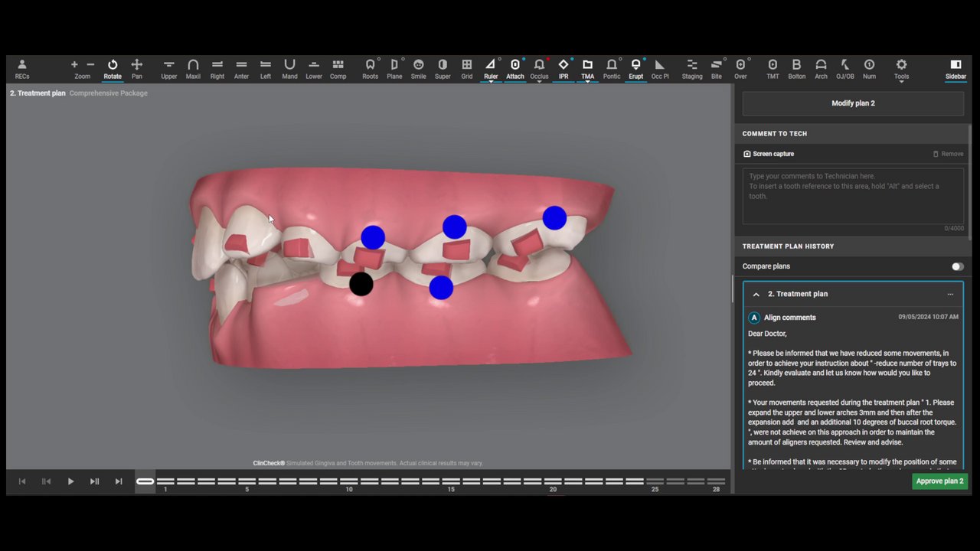Toggle IPR display on model
980x551 pixels.
(563, 69)
